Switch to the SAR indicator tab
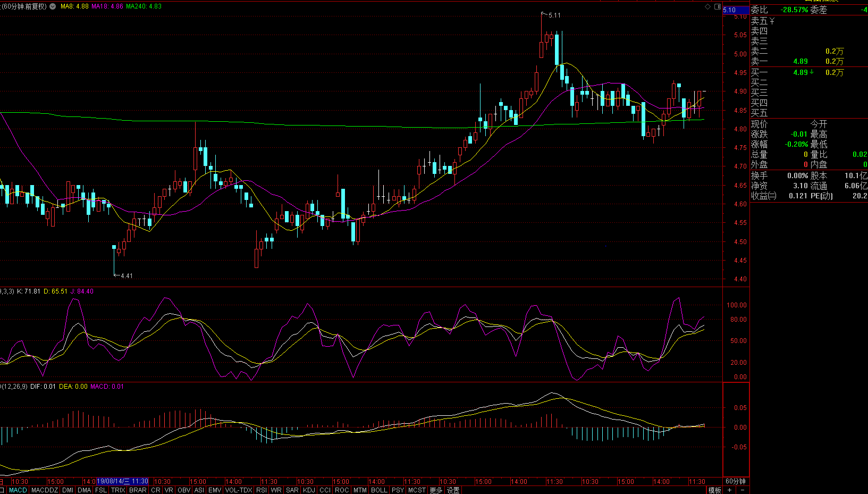The image size is (868, 494). click(x=292, y=490)
